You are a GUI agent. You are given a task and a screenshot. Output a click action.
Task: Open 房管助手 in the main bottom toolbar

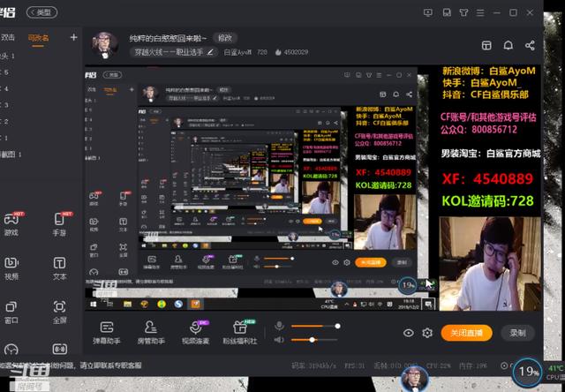pyautogui.click(x=151, y=333)
